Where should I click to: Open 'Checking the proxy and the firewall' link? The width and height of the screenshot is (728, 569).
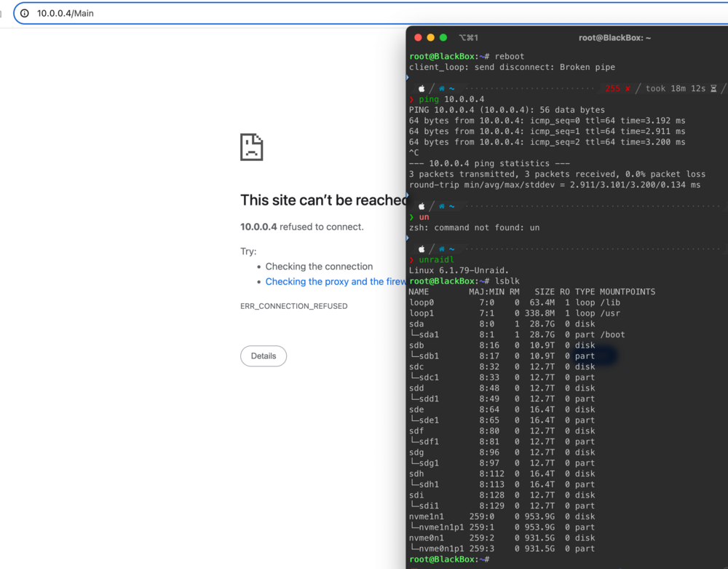click(x=335, y=281)
